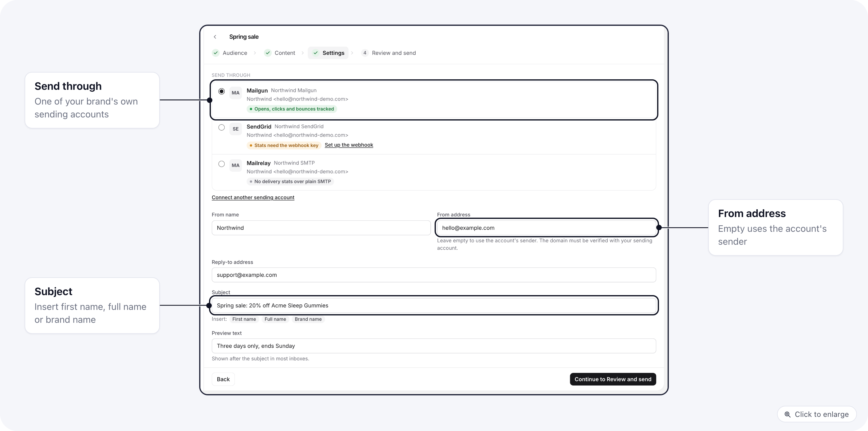This screenshot has width=868, height=431.
Task: Click the Northwind SendGrid account label
Action: tap(299, 126)
